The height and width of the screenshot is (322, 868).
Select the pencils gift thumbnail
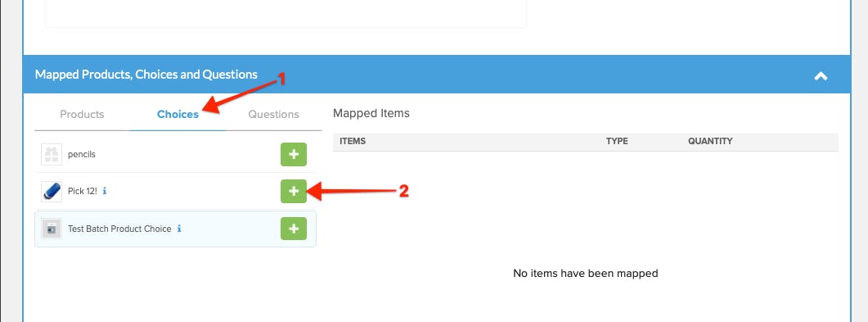click(52, 155)
